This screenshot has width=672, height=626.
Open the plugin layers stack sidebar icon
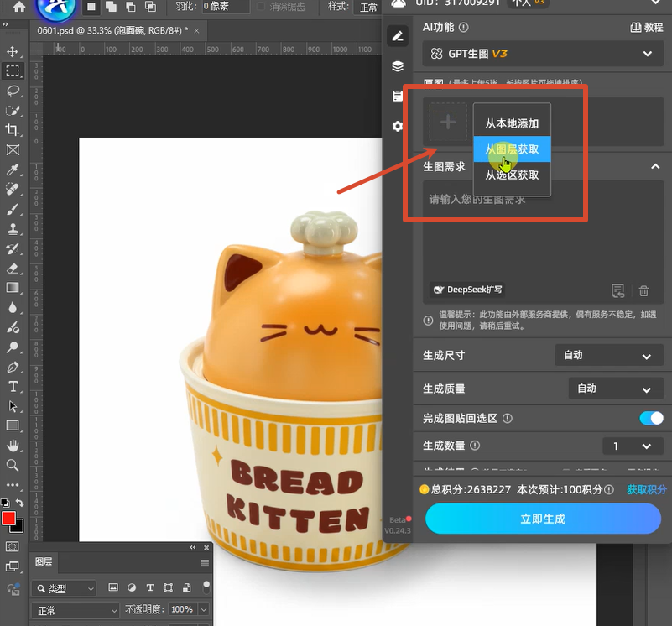click(x=398, y=66)
